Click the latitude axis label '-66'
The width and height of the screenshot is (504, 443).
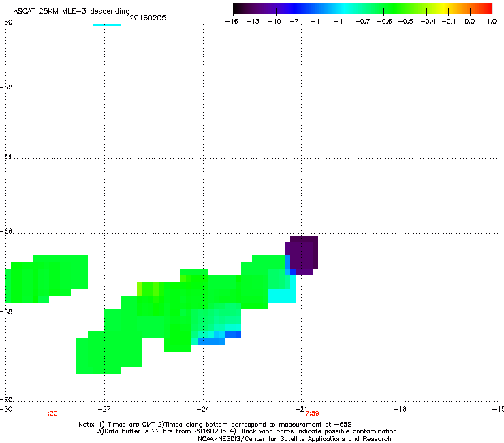point(6,232)
